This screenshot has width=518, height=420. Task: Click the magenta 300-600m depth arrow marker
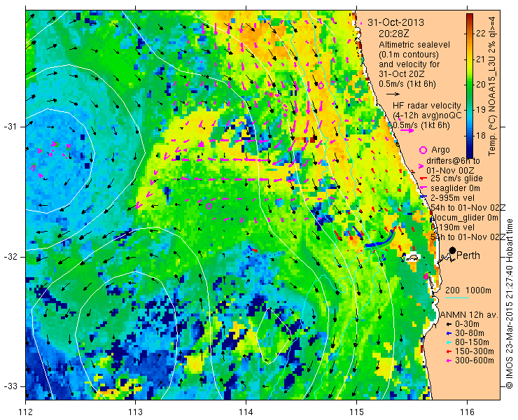tap(448, 360)
